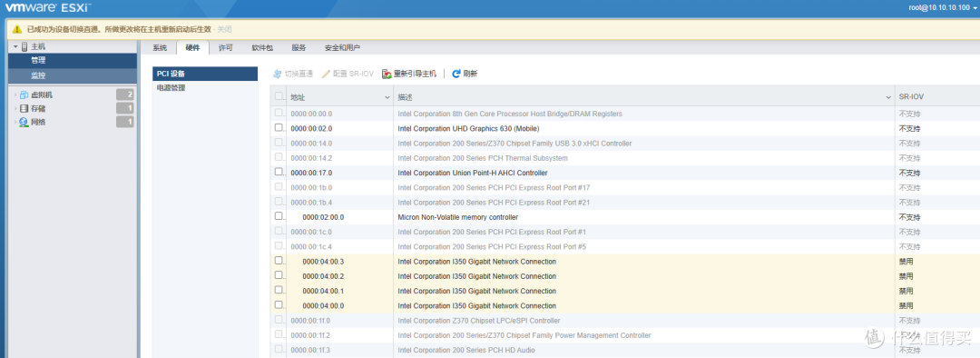Check the I350 device 0000:04:00.0 checkbox
The height and width of the screenshot is (358, 980).
coord(279,305)
